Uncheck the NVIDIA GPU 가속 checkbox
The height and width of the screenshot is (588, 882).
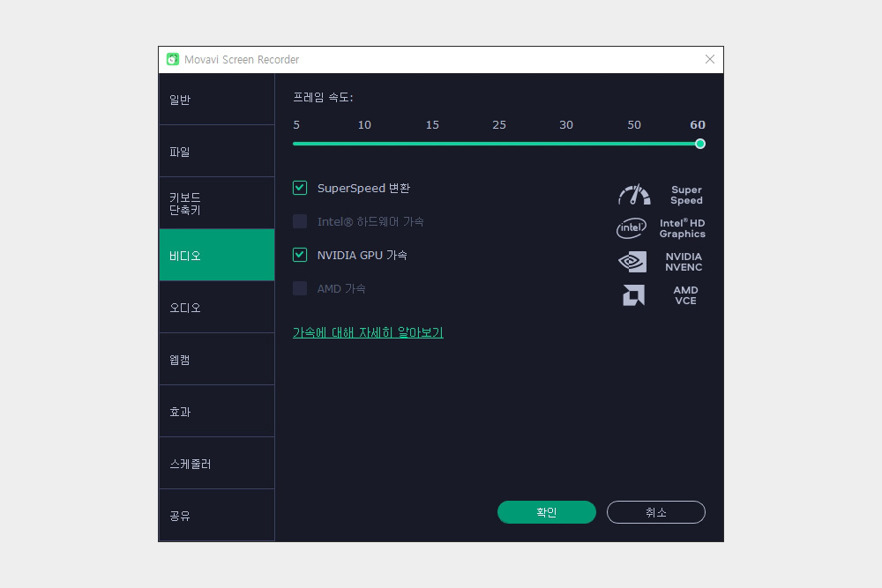[x=300, y=256]
